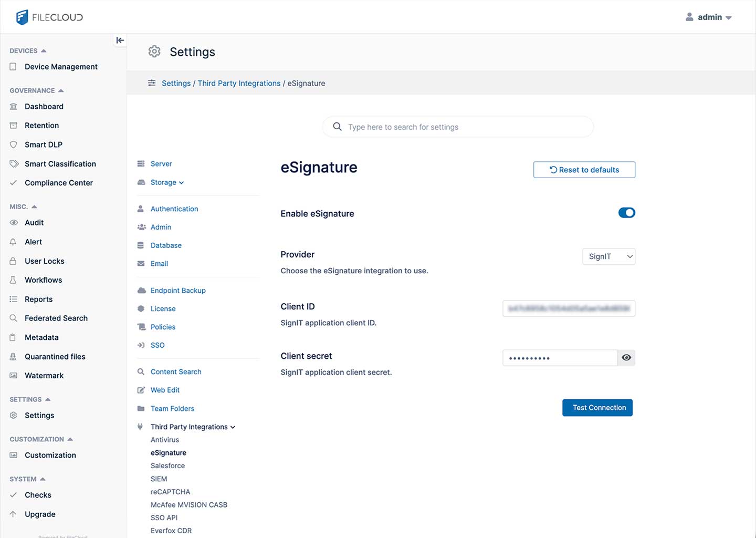
Task: Click the License badge icon
Action: 141,309
